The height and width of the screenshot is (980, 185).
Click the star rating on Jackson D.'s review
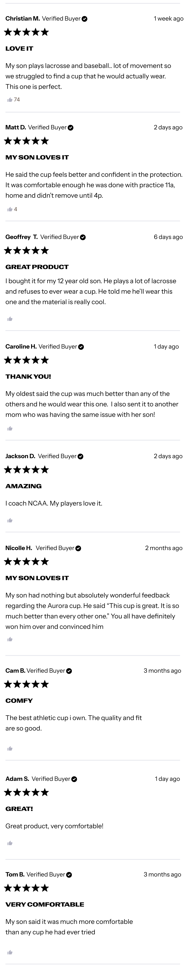27,469
